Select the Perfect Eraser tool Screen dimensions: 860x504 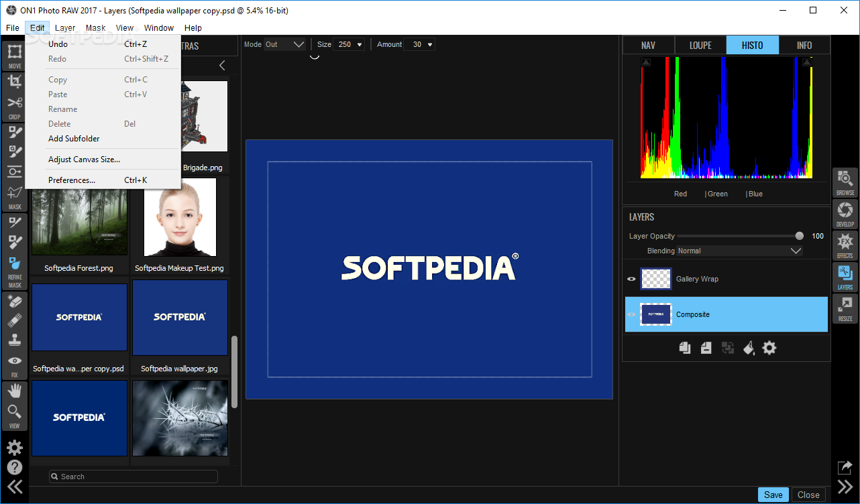point(15,302)
